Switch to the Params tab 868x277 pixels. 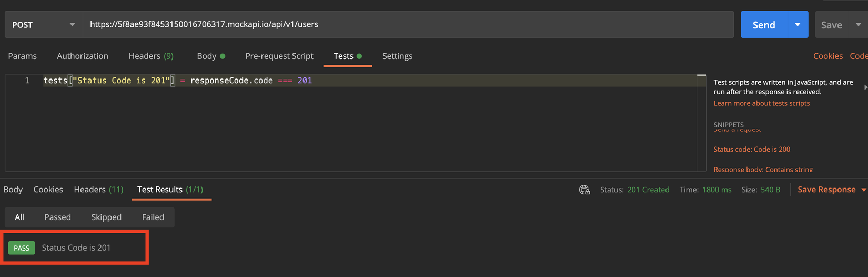[x=23, y=56]
